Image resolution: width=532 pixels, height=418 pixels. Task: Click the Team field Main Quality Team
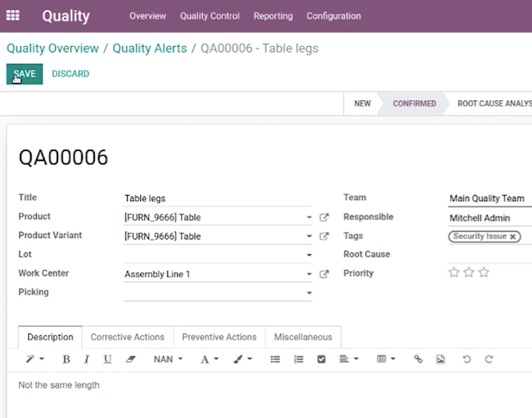tap(490, 198)
